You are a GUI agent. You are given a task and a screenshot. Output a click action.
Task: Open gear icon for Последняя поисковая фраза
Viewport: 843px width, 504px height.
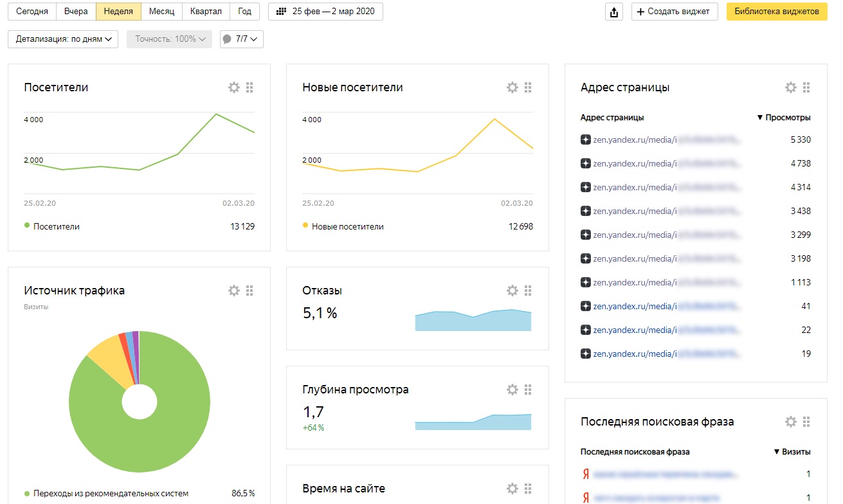(x=791, y=422)
